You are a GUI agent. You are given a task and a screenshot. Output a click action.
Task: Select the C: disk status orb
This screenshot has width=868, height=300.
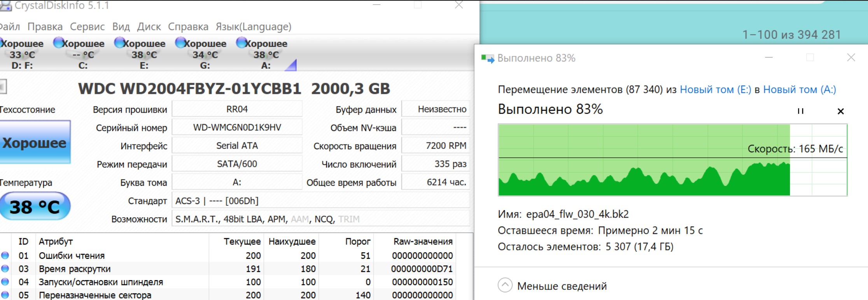point(58,42)
